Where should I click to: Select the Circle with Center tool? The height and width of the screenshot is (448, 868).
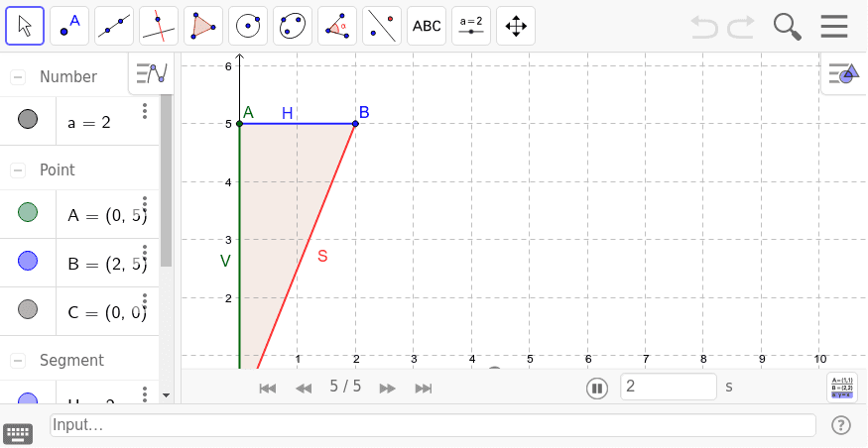(x=248, y=26)
